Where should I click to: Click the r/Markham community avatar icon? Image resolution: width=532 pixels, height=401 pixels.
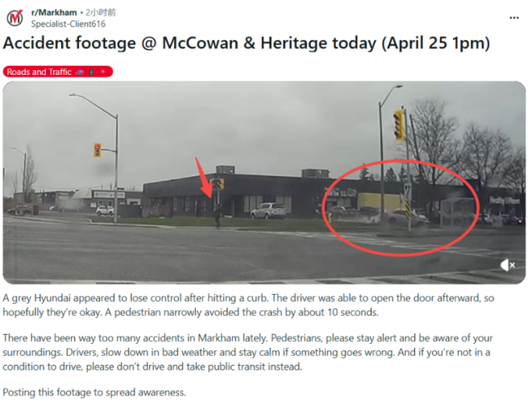pos(15,18)
